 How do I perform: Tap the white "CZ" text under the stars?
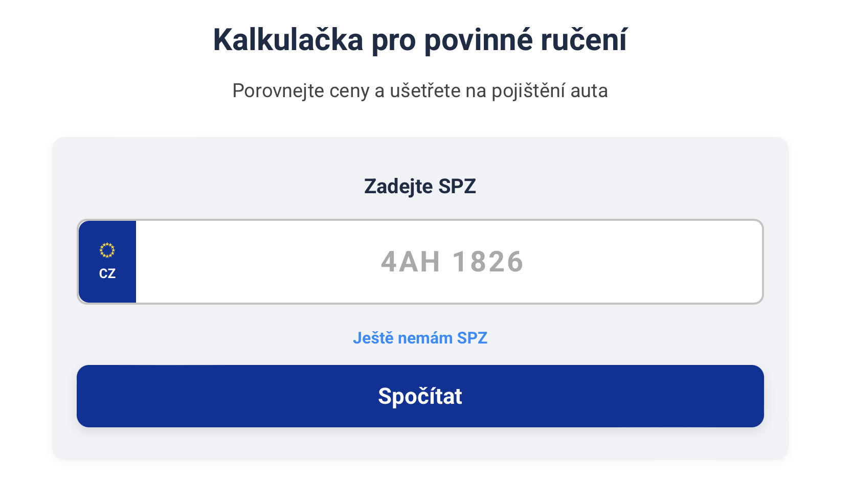click(x=107, y=273)
